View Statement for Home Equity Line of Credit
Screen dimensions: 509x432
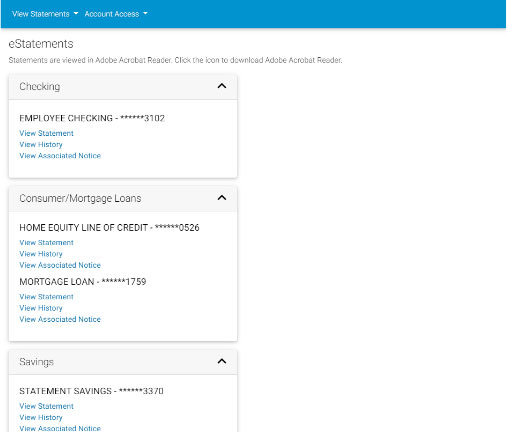[46, 243]
